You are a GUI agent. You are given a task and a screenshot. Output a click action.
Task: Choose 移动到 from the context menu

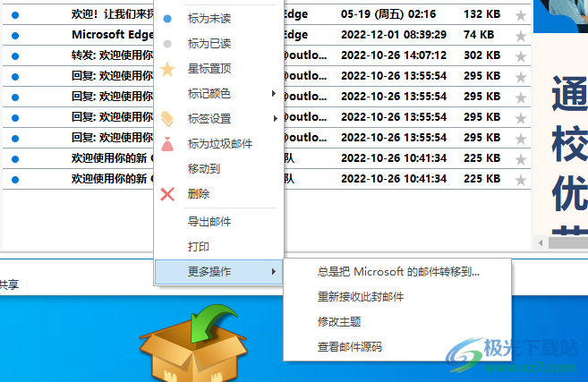click(204, 169)
